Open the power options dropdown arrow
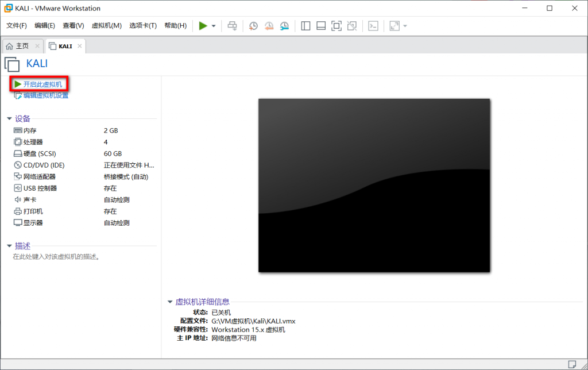Screen dimensions: 588x370 click(x=214, y=26)
